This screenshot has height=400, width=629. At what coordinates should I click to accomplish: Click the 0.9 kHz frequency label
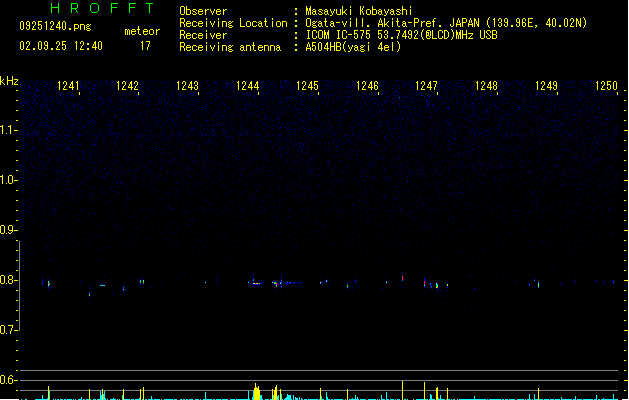click(8, 230)
